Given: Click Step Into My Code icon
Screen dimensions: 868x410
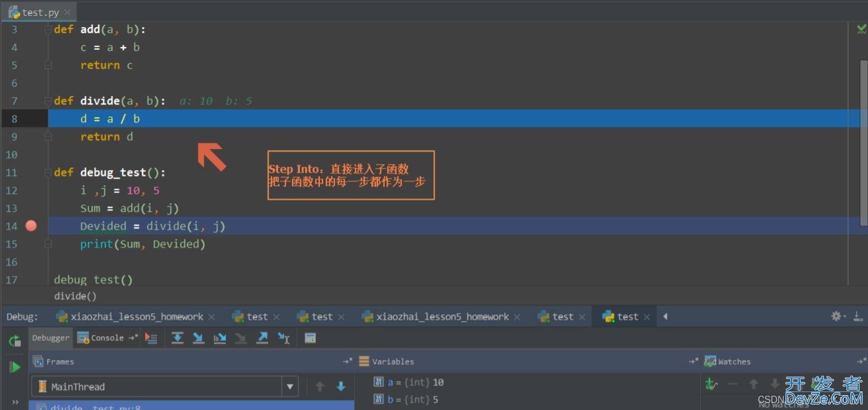Looking at the screenshot, I should point(220,338).
